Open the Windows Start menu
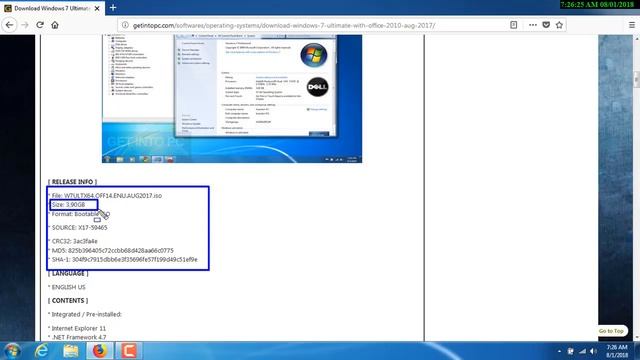 pyautogui.click(x=12, y=351)
